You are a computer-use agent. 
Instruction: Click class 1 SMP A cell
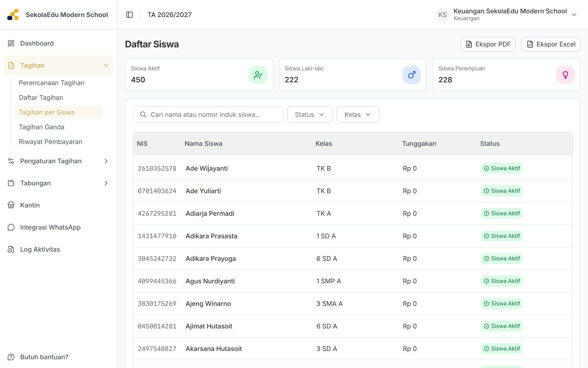point(328,281)
